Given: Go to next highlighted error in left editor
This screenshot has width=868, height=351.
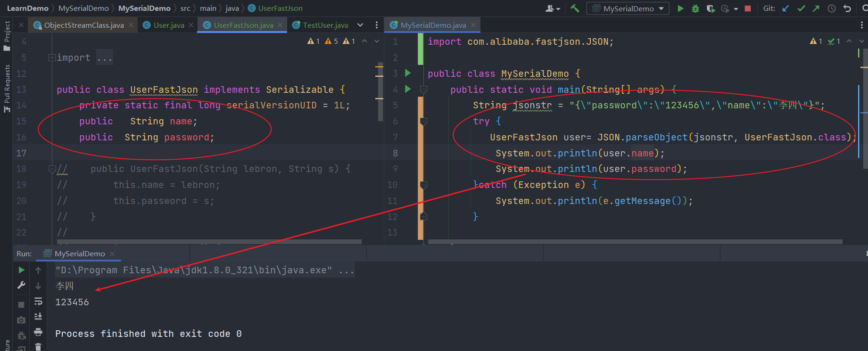Looking at the screenshot, I should pyautogui.click(x=376, y=41).
